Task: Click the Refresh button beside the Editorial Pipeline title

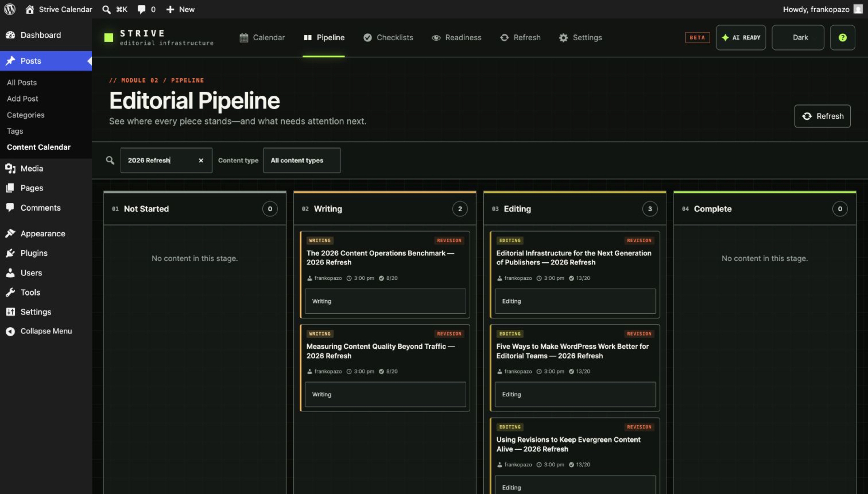Action: click(x=822, y=116)
